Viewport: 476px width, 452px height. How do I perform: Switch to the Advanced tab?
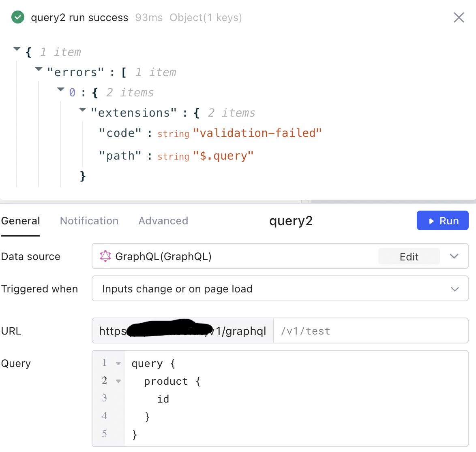click(163, 220)
